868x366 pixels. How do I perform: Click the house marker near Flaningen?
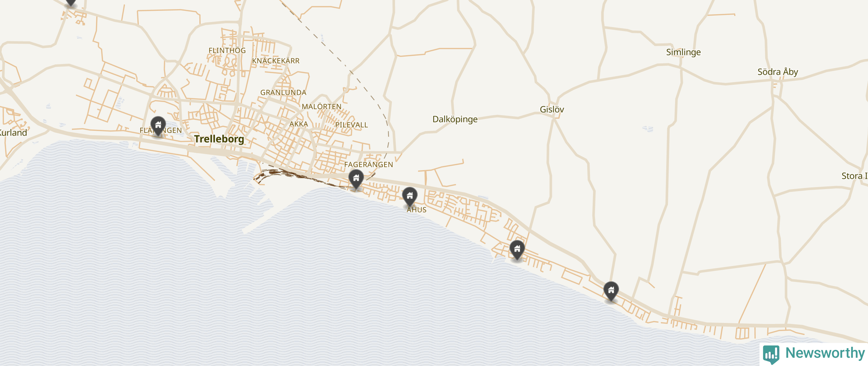[x=158, y=126]
